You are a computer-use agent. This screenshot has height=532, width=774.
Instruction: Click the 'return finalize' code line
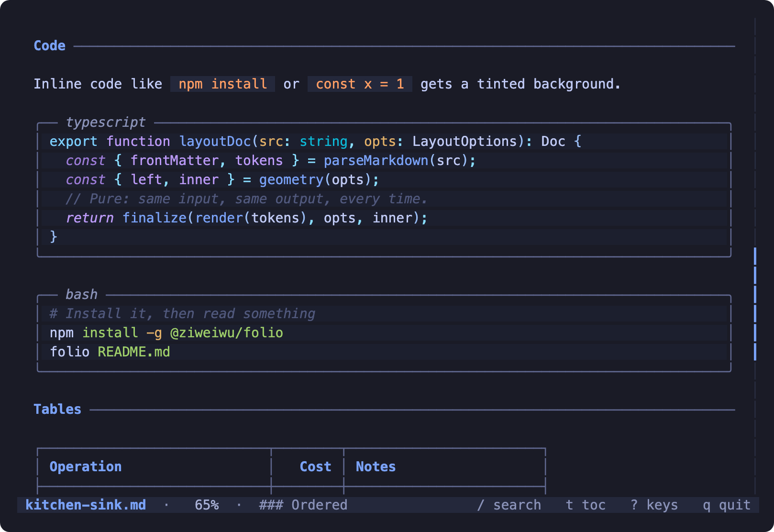tap(246, 218)
